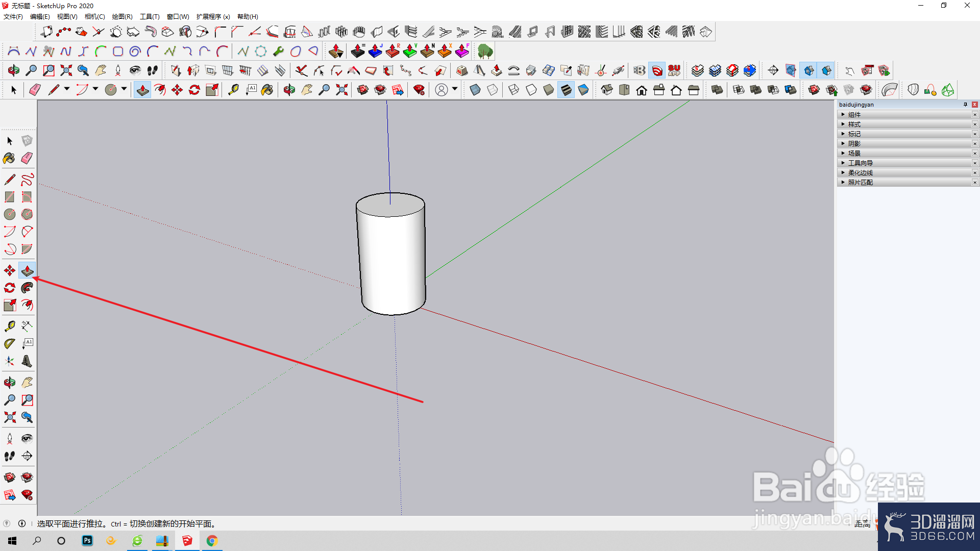Click the green tree icon in the toolbar
Viewport: 980px width, 551px height.
click(x=485, y=51)
